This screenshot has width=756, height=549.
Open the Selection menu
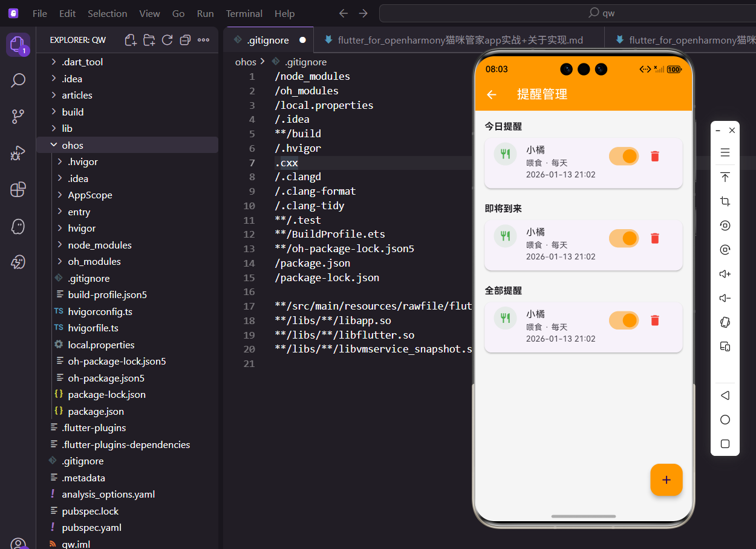(x=107, y=13)
